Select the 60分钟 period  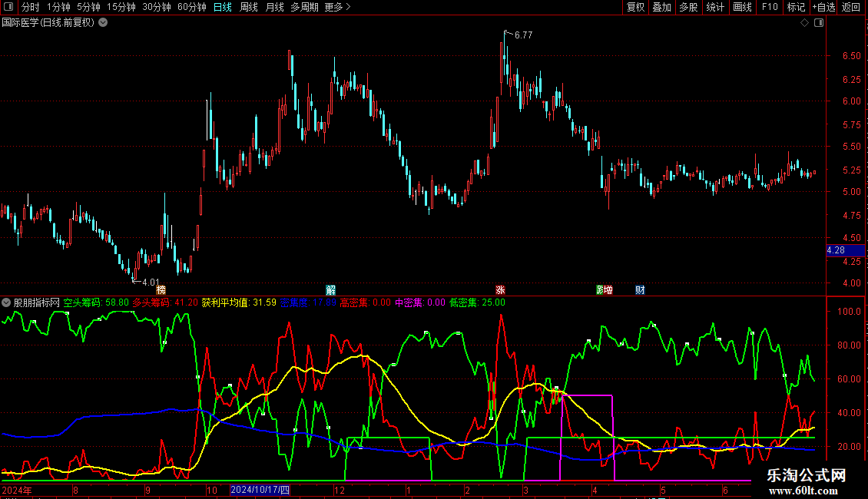click(x=192, y=7)
